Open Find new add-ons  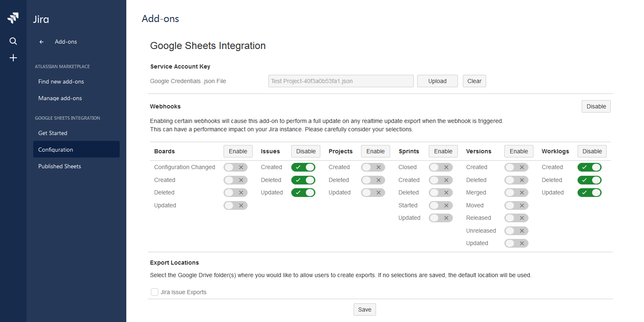[x=61, y=81]
